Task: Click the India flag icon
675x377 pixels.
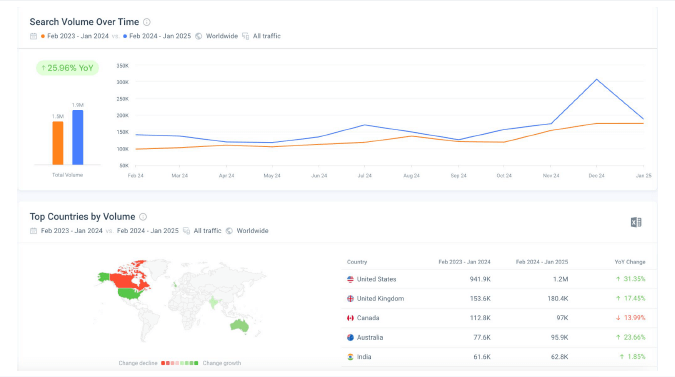Action: click(x=350, y=357)
